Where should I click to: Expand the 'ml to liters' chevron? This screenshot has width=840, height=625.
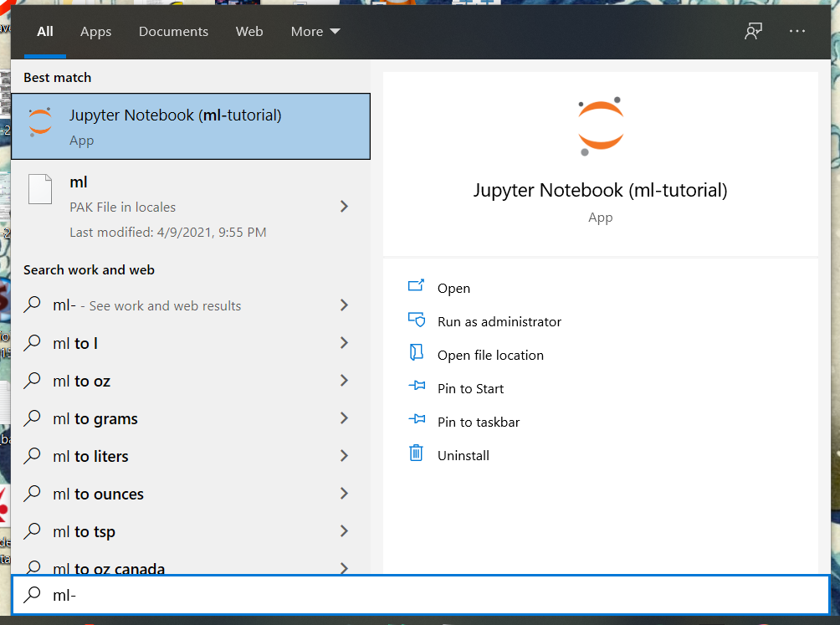tap(345, 456)
